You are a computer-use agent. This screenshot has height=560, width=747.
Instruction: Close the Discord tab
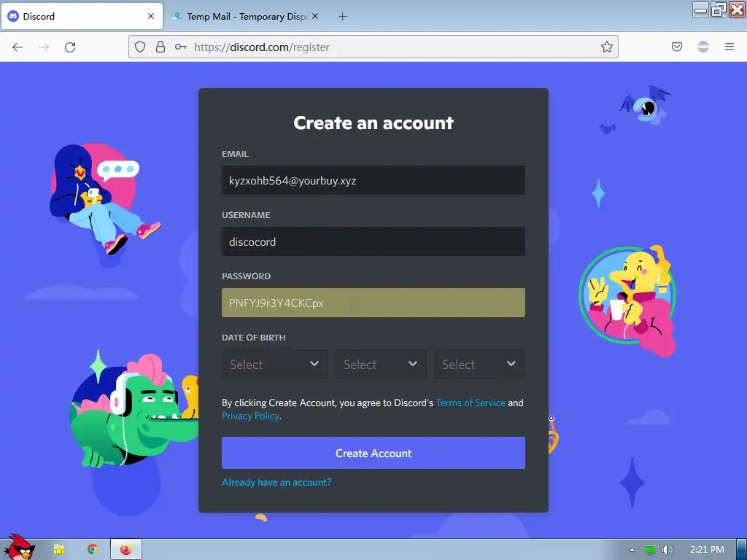click(151, 16)
